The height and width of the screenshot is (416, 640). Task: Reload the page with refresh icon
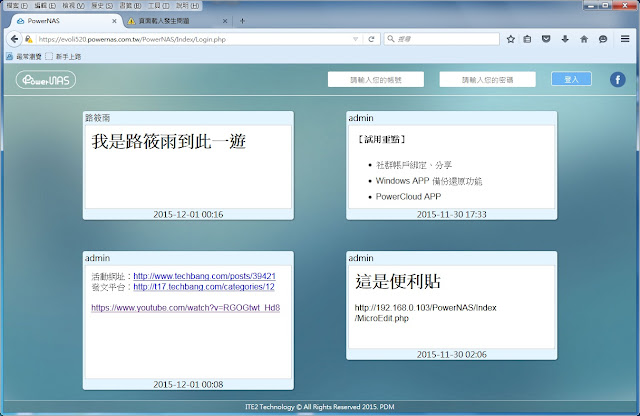point(371,39)
